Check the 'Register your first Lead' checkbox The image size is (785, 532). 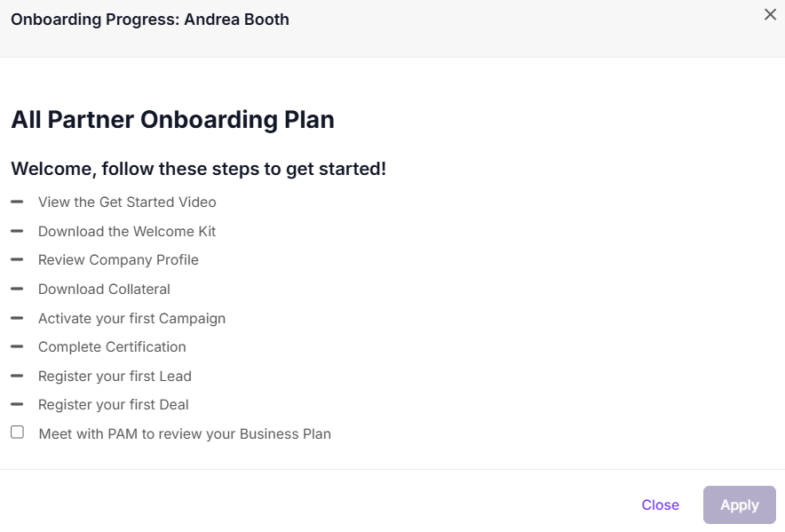click(16, 376)
